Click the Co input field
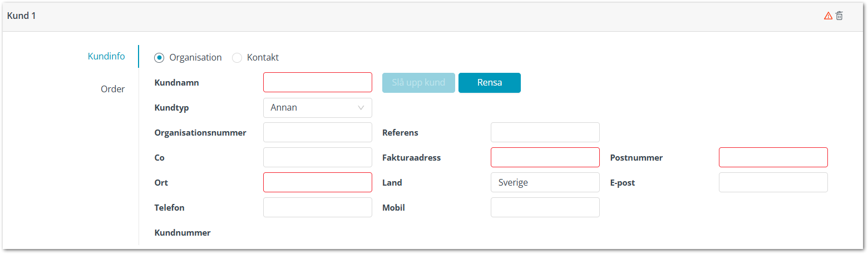The width and height of the screenshot is (868, 254). click(x=318, y=157)
